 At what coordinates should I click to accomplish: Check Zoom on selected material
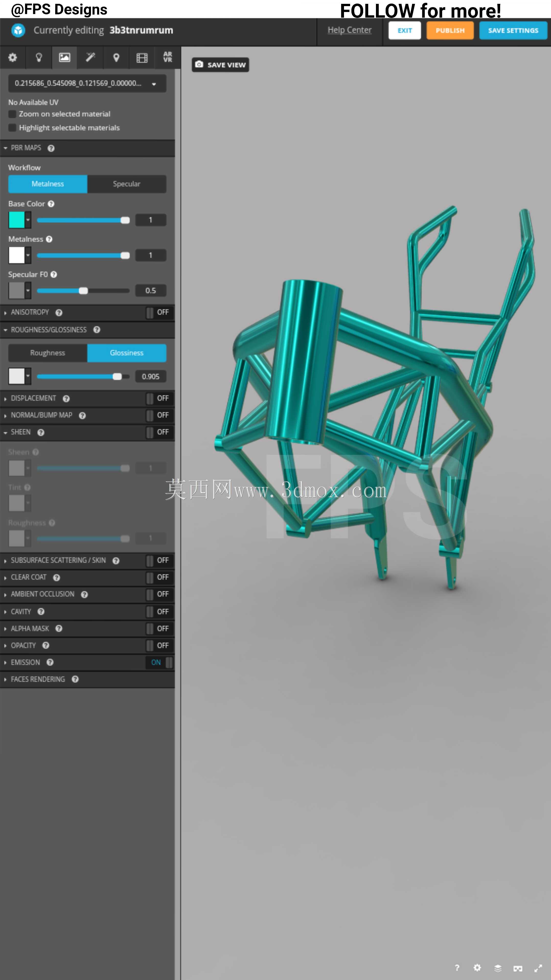(12, 114)
